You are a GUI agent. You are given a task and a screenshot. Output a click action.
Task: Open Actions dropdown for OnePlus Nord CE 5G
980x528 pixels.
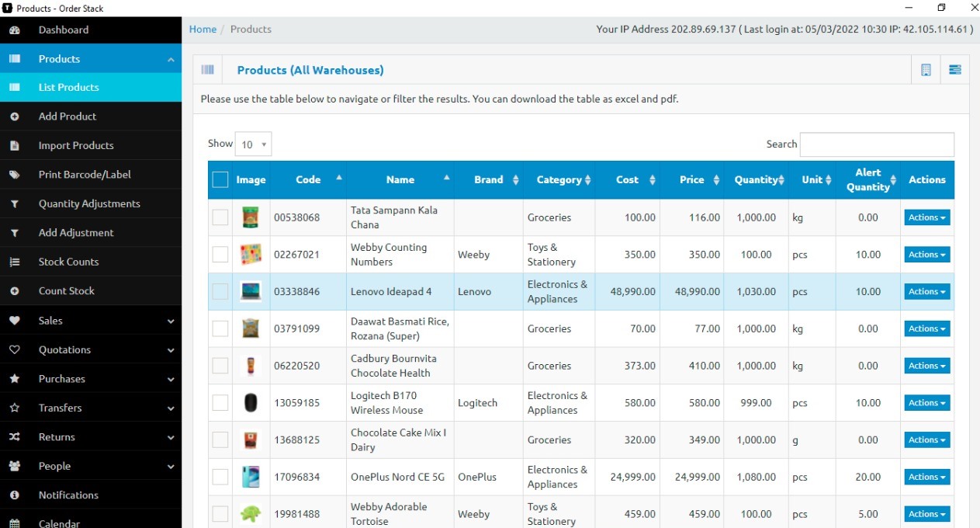(x=927, y=478)
